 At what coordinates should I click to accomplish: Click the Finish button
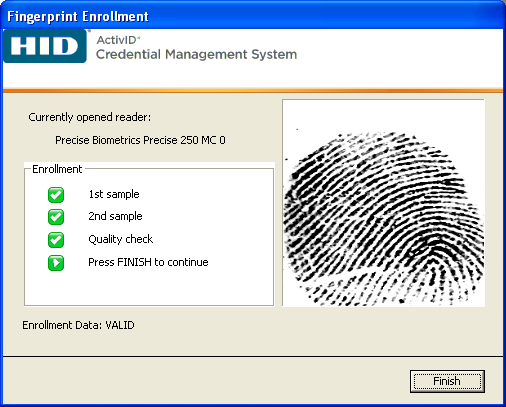pos(447,381)
